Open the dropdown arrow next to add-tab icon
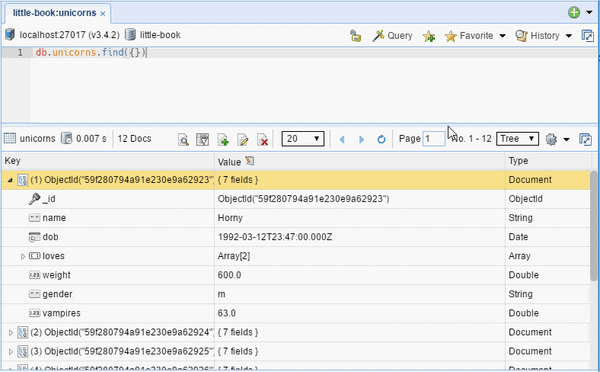 click(589, 13)
